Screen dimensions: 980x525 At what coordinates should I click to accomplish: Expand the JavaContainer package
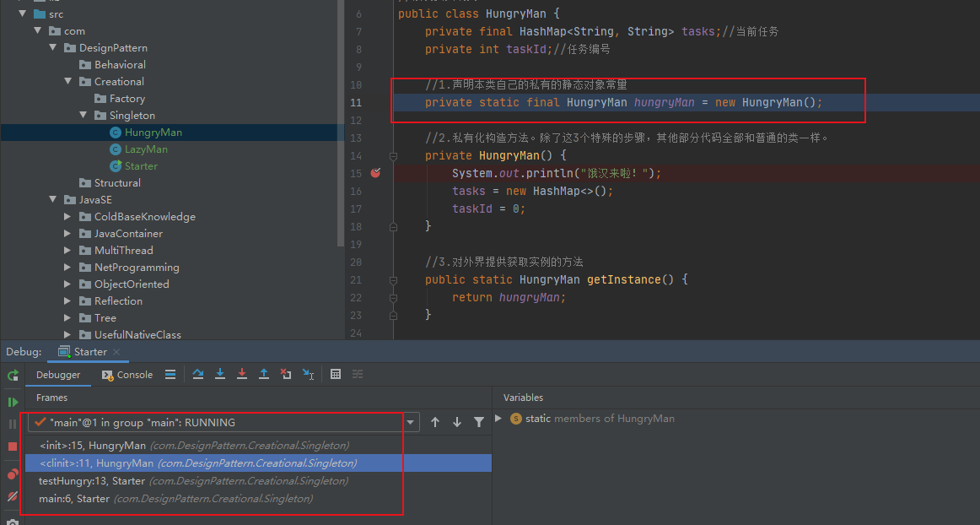point(67,233)
